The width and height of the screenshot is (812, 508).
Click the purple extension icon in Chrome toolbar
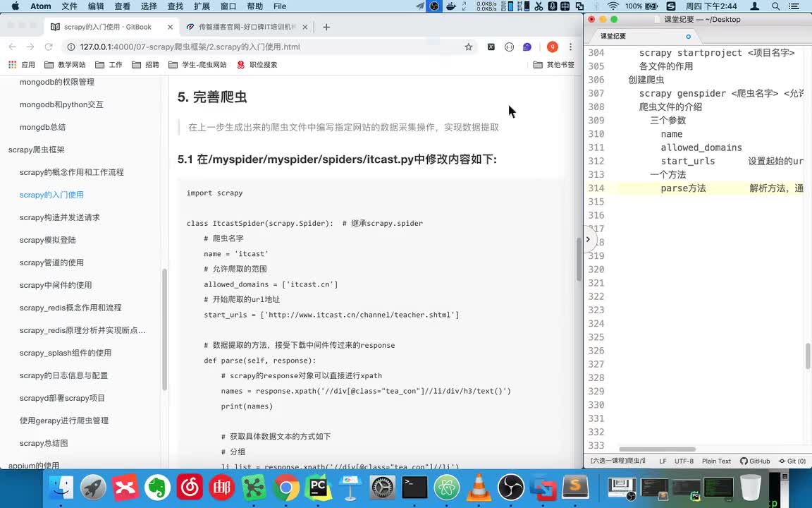pos(527,47)
